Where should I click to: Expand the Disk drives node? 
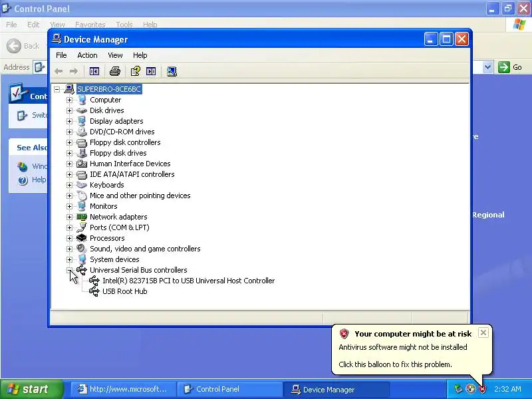tap(70, 110)
